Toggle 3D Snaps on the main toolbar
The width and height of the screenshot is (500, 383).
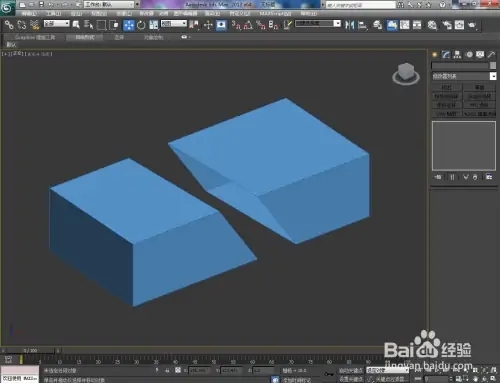[x=236, y=25]
